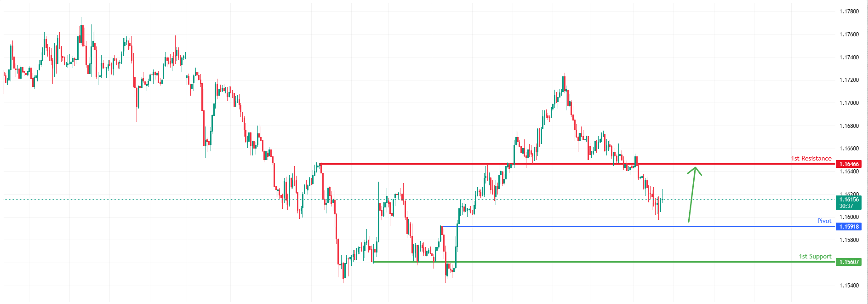Click the "Pivot" text label

(824, 221)
